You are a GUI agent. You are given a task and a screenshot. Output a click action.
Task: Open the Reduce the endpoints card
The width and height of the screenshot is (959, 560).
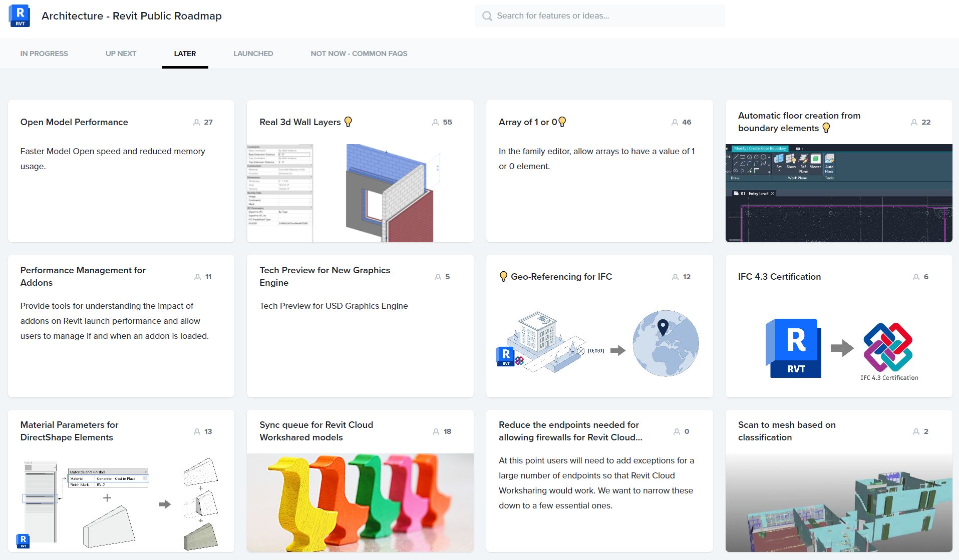pyautogui.click(x=569, y=431)
